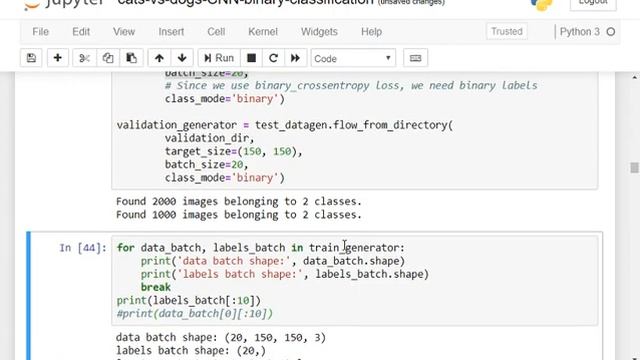Open the Kernel menu
640x360 pixels.
262,31
